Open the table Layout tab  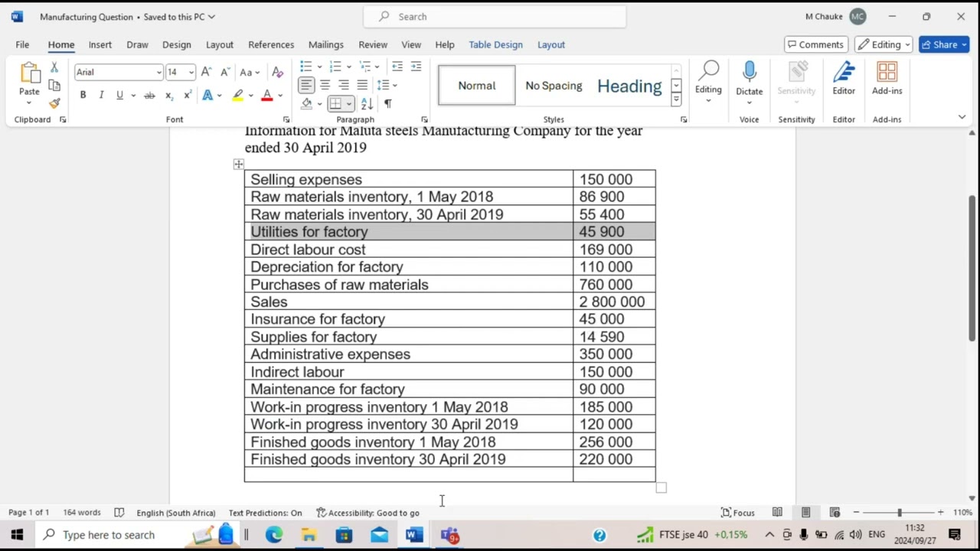coord(550,44)
